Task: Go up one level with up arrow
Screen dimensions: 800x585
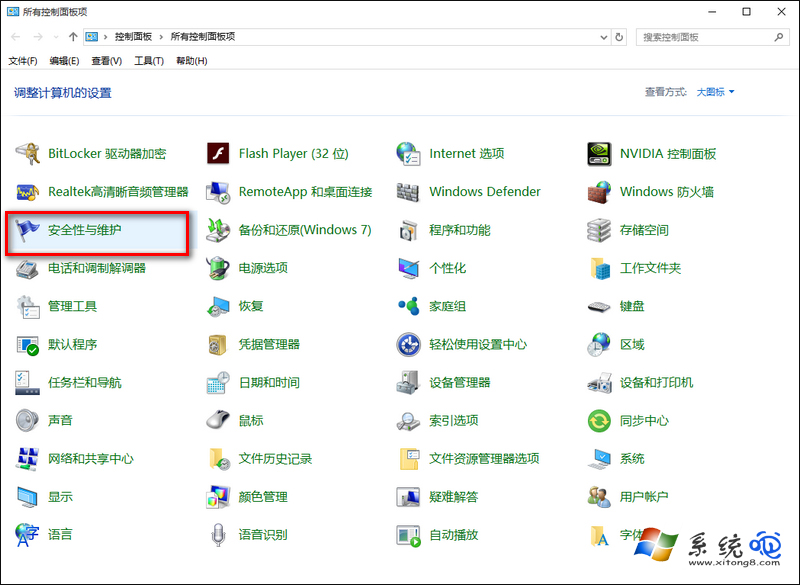Action: [x=73, y=37]
